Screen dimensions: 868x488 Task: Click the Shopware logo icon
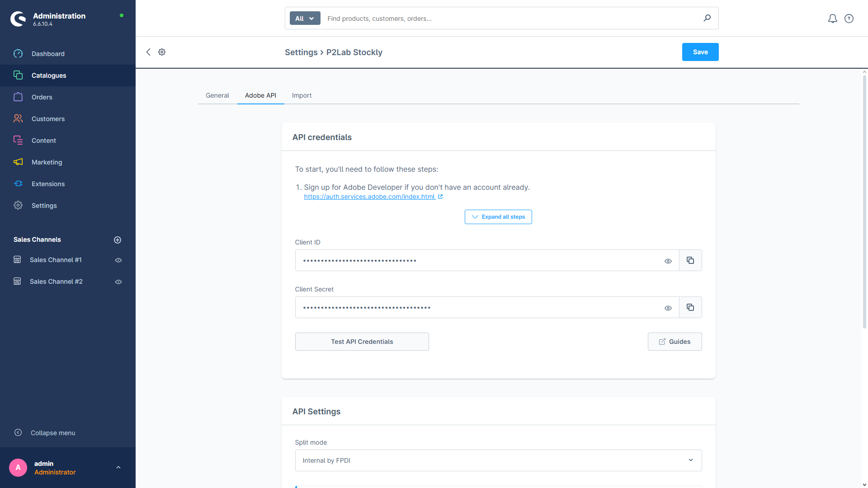(x=18, y=19)
